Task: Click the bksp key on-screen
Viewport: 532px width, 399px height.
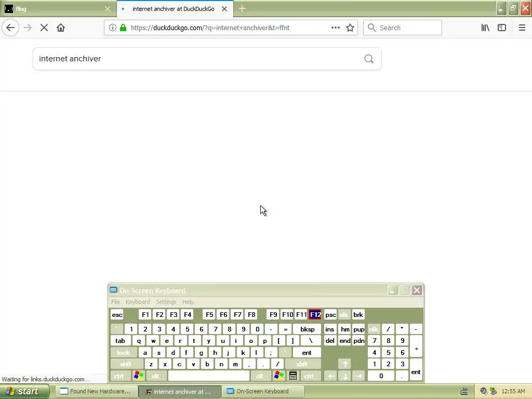Action: click(x=307, y=329)
